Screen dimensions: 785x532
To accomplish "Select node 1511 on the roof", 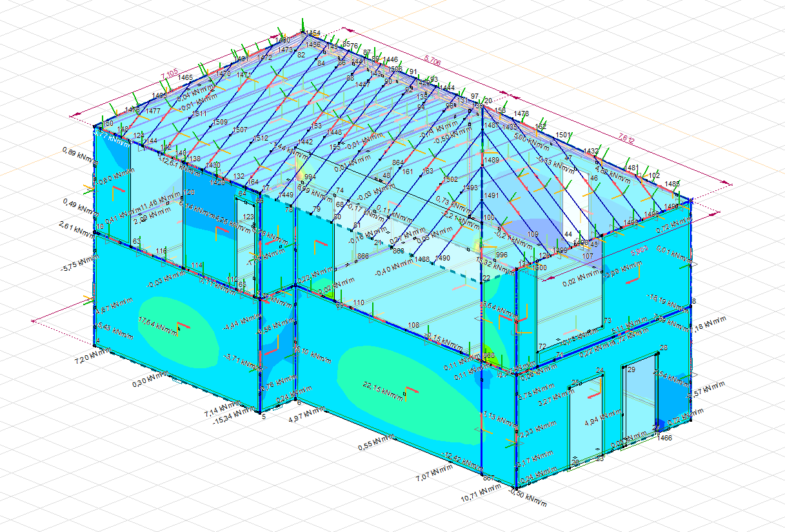I will click(199, 113).
